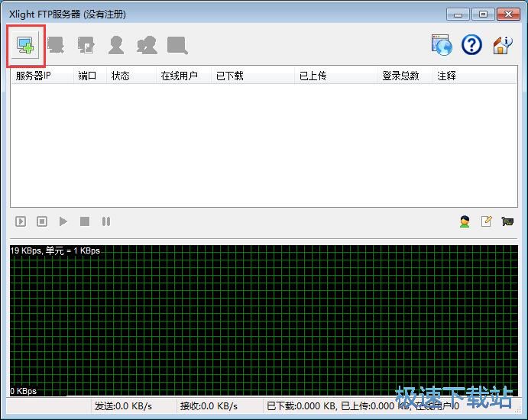Sort by the 状态 column header
The image size is (528, 420).
(x=131, y=76)
